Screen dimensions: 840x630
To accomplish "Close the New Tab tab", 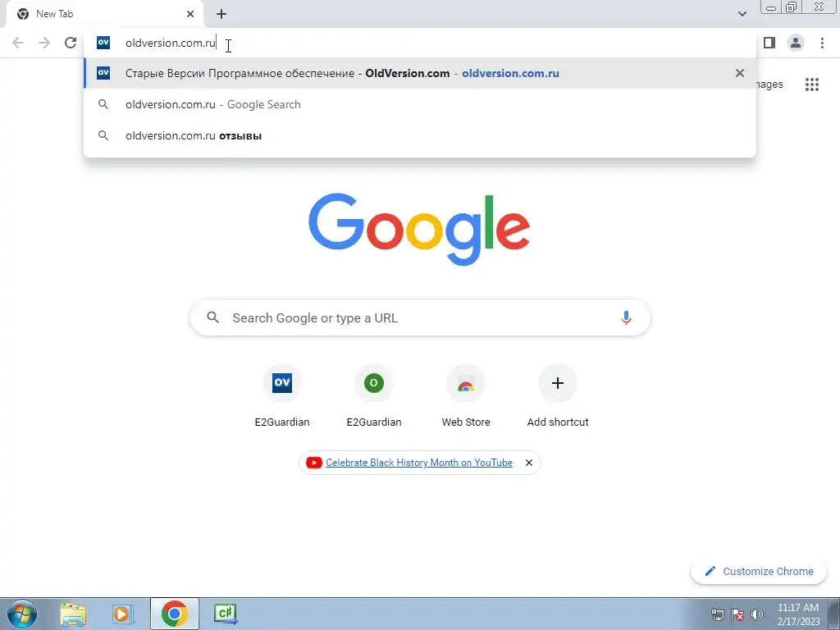I will [190, 14].
